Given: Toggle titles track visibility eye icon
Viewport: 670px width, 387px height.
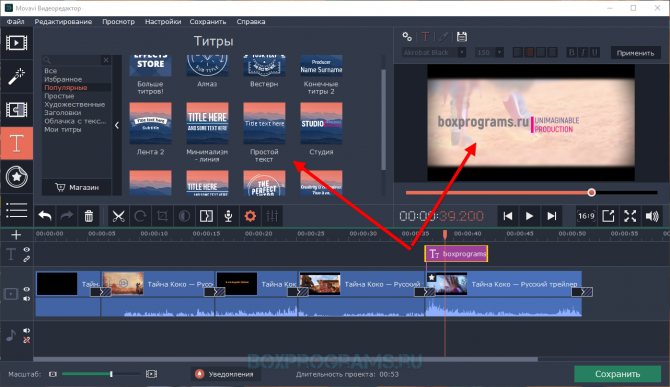Looking at the screenshot, I should [26, 250].
